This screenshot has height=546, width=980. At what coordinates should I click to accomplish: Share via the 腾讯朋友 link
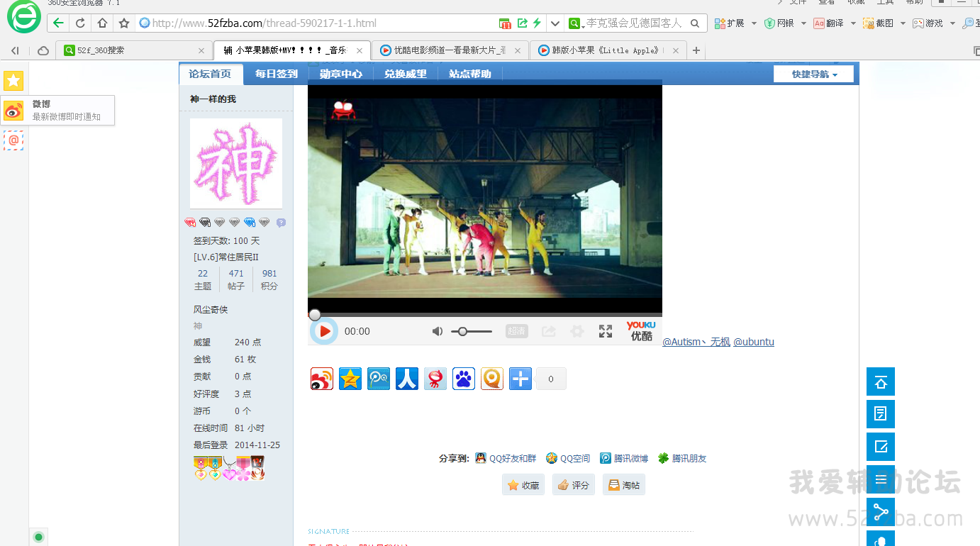(x=682, y=458)
